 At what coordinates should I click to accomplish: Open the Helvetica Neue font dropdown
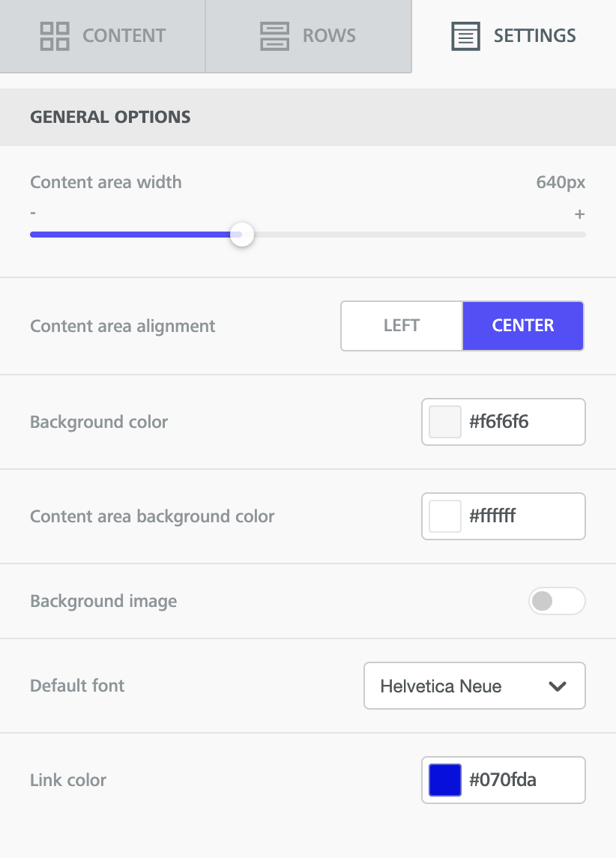[x=474, y=686]
